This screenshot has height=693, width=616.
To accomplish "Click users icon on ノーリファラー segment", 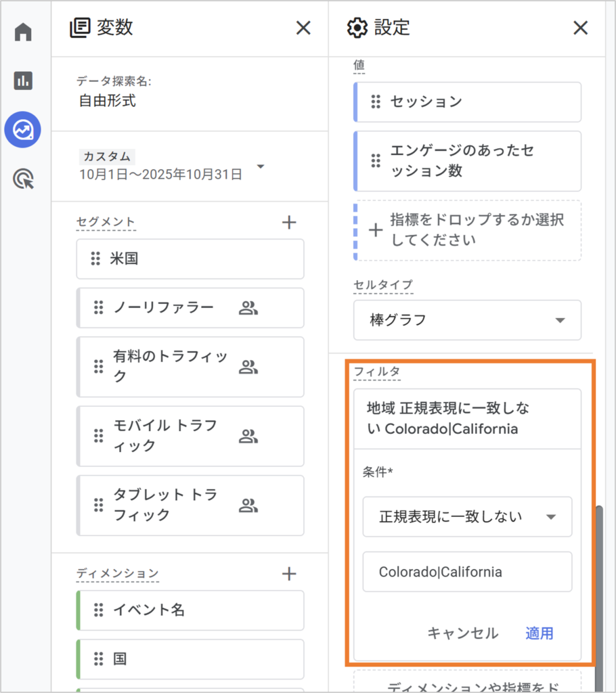I will pos(248,308).
